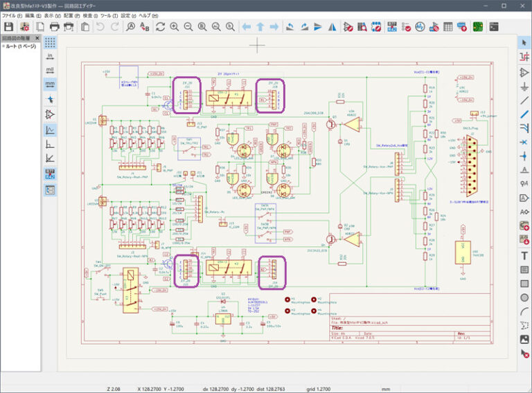Viewport: 532px width, 393px height.
Task: Pick the Add Junction tool
Action: coord(524,156)
